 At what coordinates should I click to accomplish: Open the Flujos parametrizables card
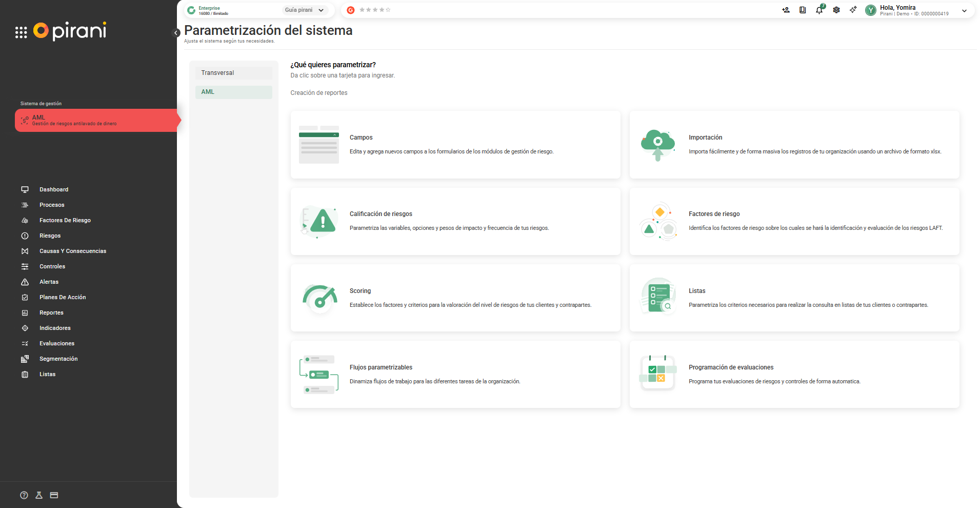point(455,374)
